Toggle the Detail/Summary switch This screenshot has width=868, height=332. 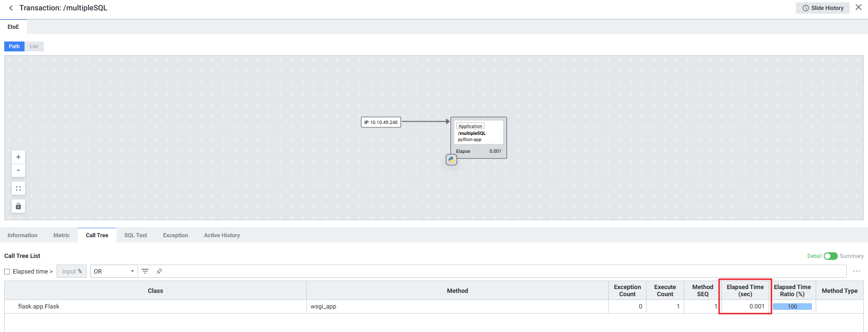[x=830, y=256]
